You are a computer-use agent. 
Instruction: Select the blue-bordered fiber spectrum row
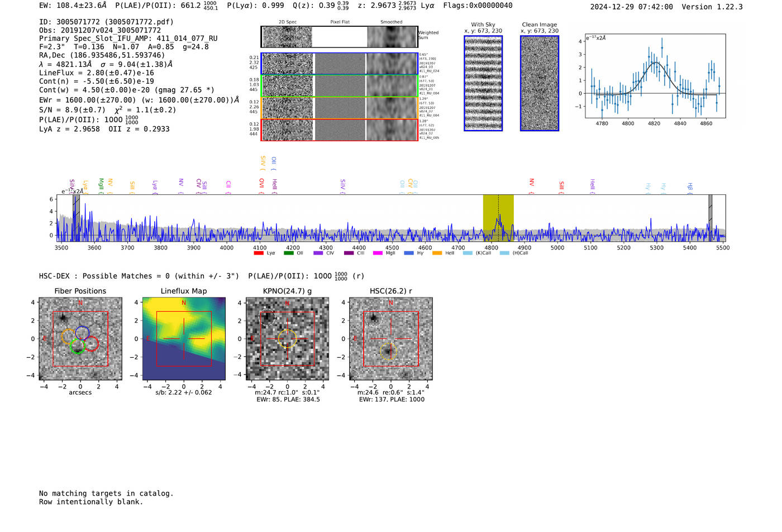coord(339,64)
